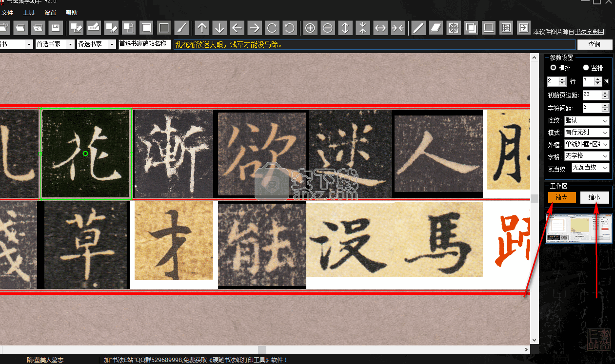Click the horizontal compress arrows icon
The image size is (615, 364).
pos(397,28)
